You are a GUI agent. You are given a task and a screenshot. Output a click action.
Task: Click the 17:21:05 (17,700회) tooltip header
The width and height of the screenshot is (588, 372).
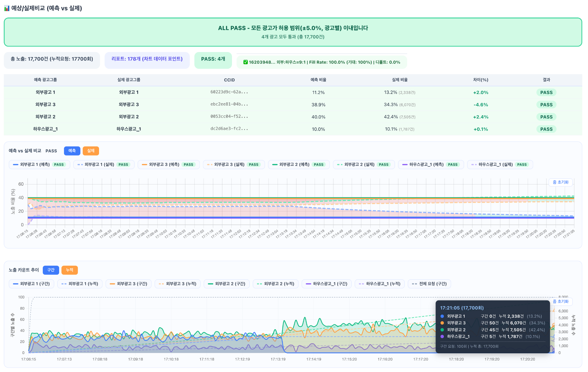pyautogui.click(x=462, y=308)
